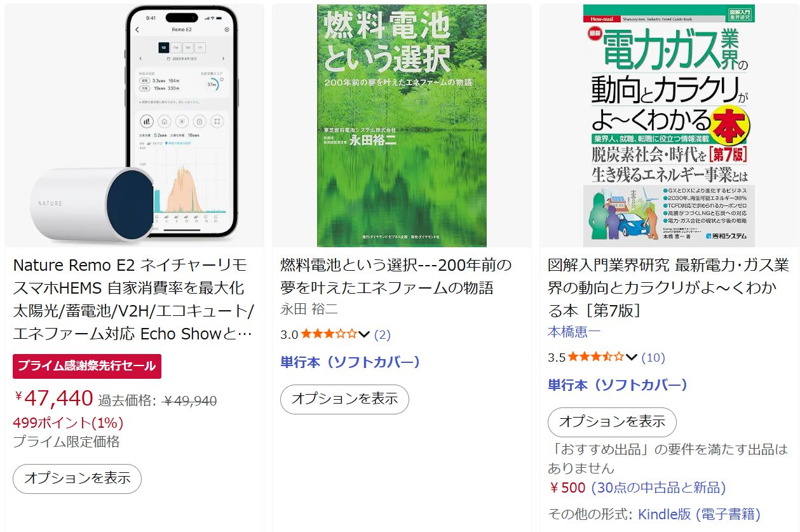Click the star rating icons for 電力・ガス業界 book
800x532 pixels.
click(596, 357)
